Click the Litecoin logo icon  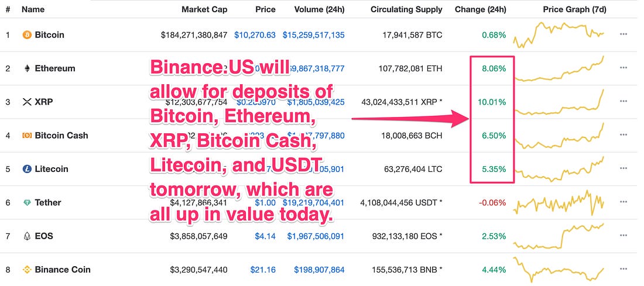(27, 169)
